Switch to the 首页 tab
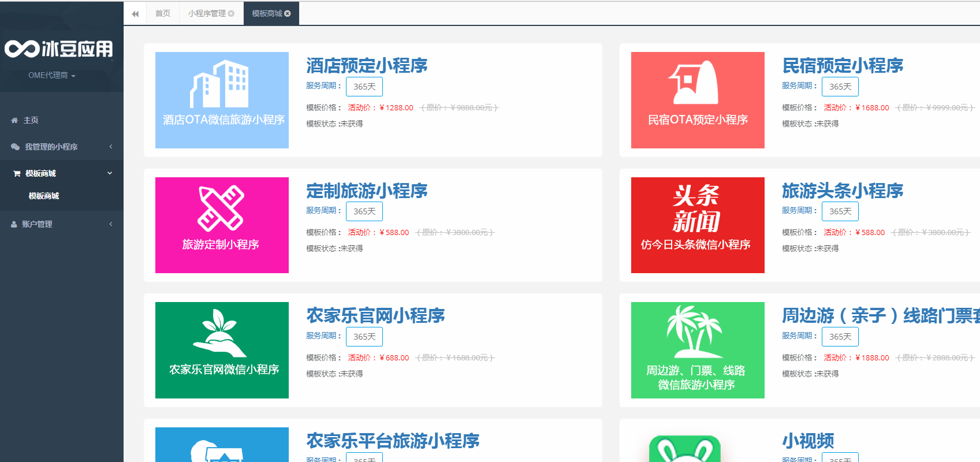980x462 pixels. point(163,13)
